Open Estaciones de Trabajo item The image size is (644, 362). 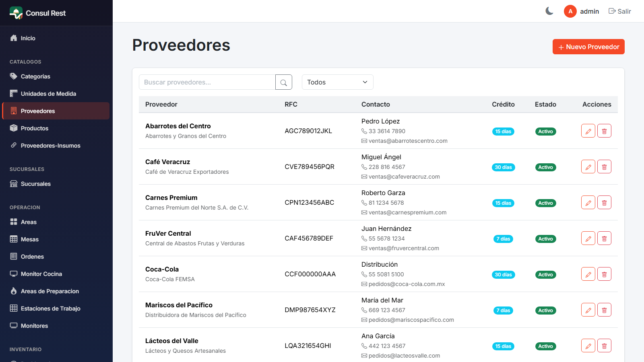coord(56,309)
